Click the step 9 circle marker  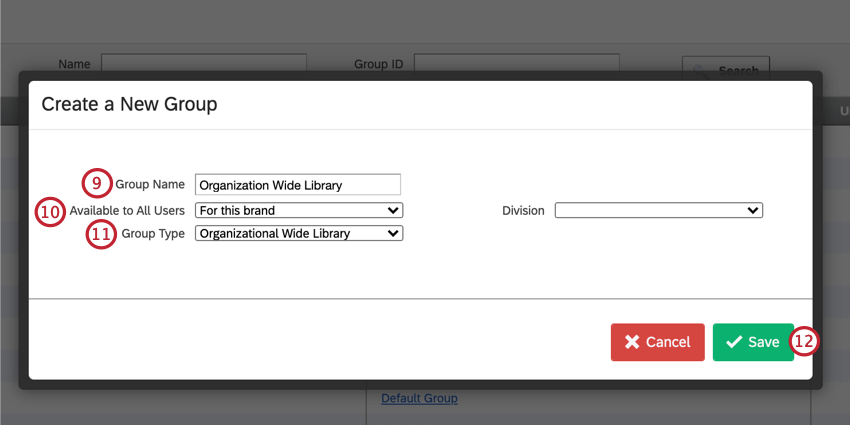coord(96,184)
